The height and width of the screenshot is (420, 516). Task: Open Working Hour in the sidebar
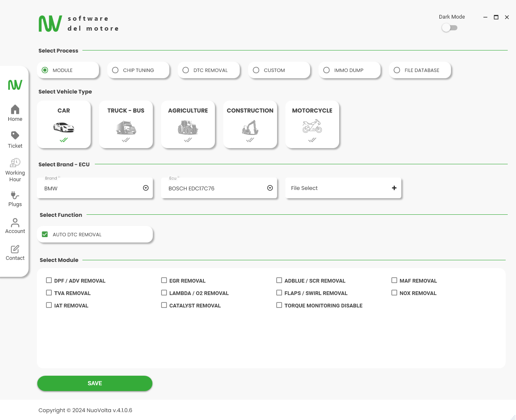15,170
